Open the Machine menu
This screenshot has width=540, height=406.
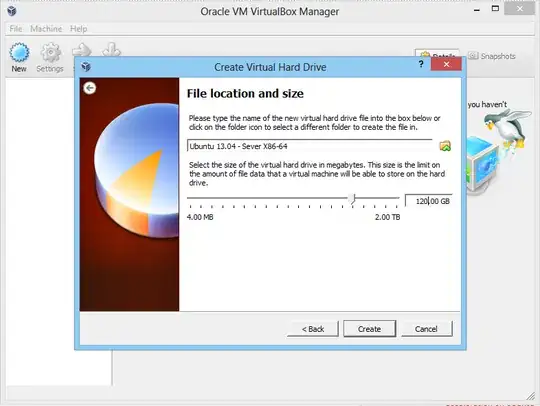point(46,29)
